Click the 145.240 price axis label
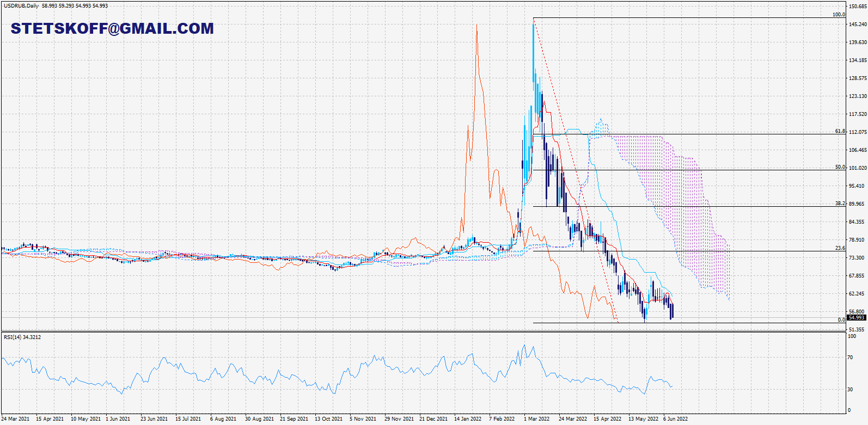 point(858,24)
